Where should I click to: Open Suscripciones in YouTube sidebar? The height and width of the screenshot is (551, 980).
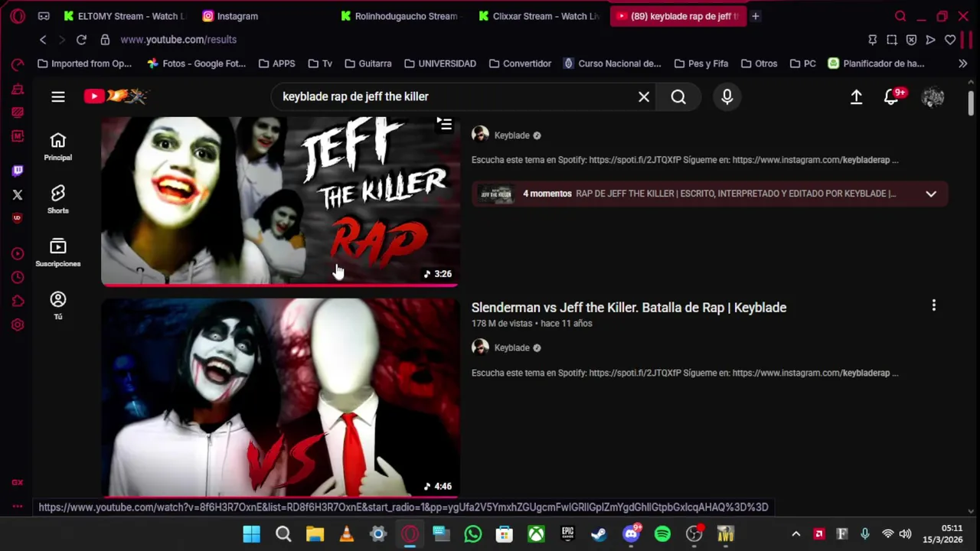tap(57, 253)
